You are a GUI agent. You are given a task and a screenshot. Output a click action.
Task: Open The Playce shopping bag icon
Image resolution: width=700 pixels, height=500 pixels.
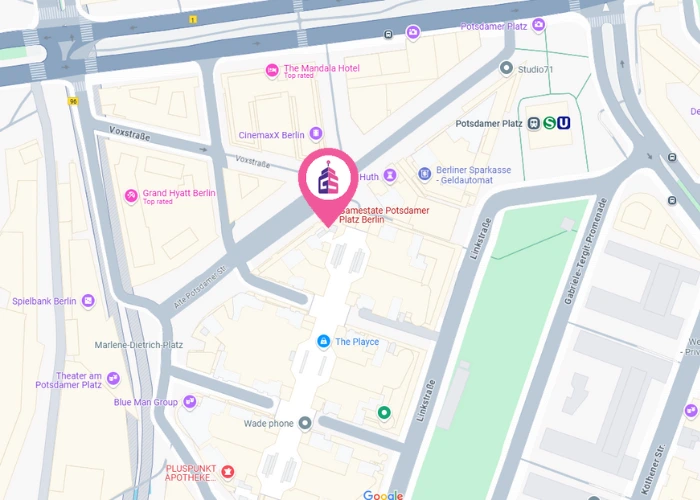pyautogui.click(x=324, y=342)
